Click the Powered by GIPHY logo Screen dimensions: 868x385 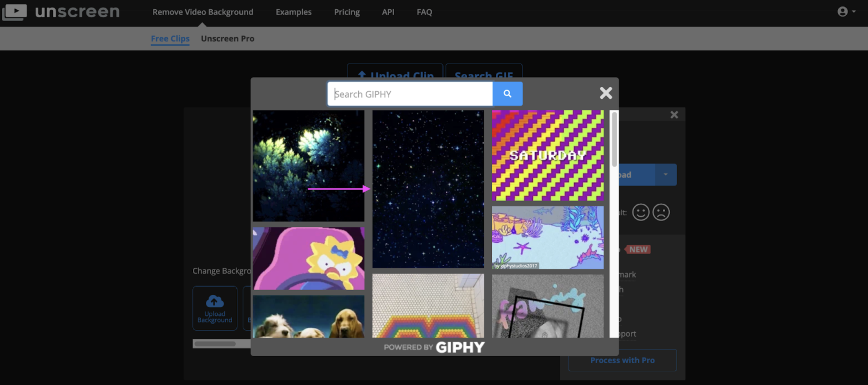434,347
